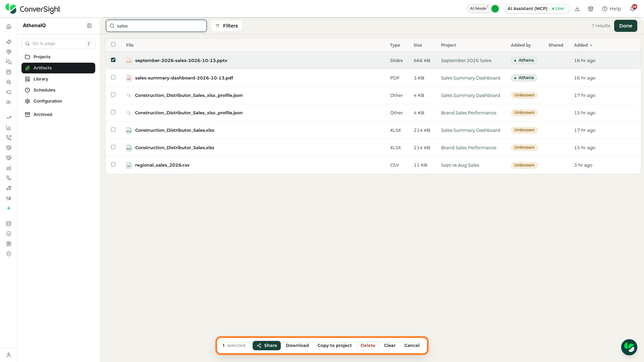Click the notifications bell icon
The width and height of the screenshot is (644, 362).
point(633,9)
